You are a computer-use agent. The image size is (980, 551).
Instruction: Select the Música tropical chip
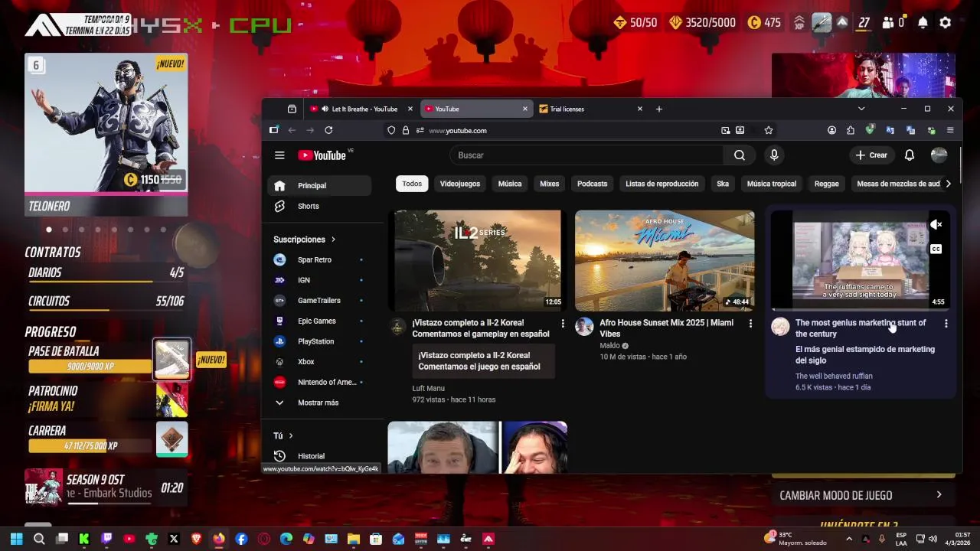pos(772,184)
